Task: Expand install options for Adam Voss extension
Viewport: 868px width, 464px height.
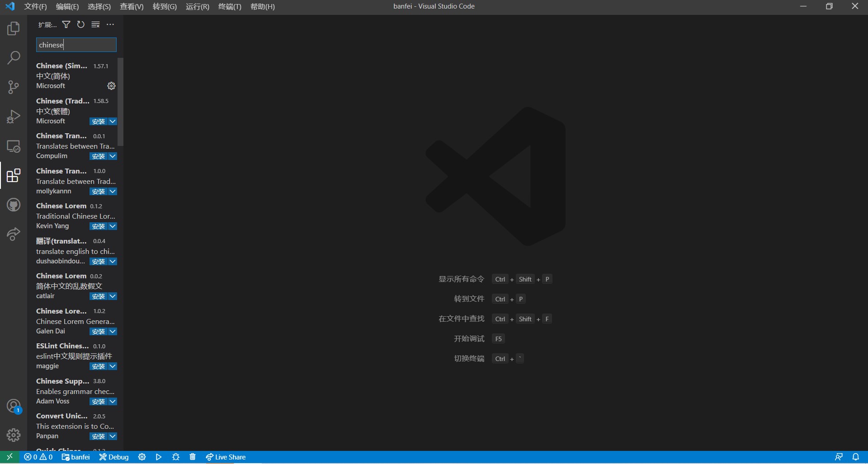Action: coord(113,402)
